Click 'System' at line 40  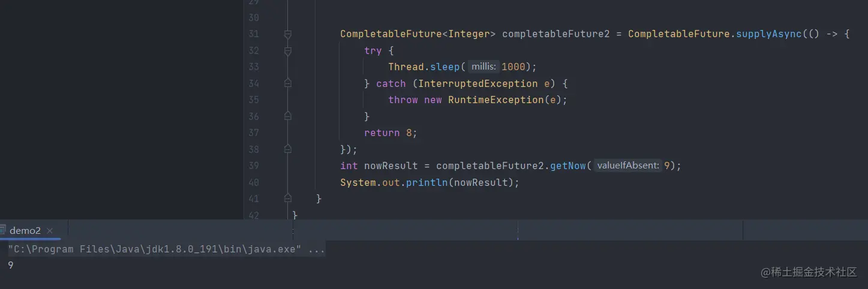tap(358, 182)
